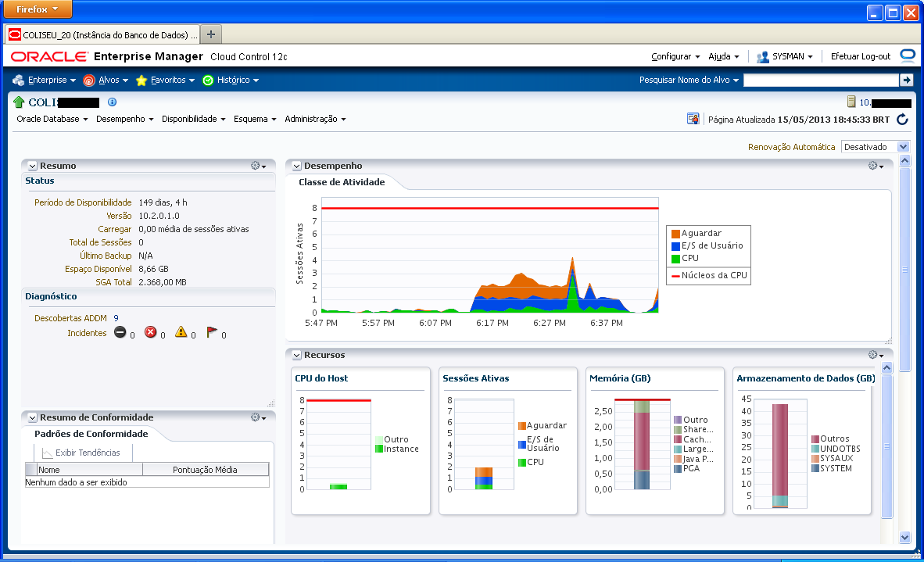The image size is (924, 562).
Task: Click the E/S de Usuário blue legend swatch in Desempenho
Action: [675, 246]
